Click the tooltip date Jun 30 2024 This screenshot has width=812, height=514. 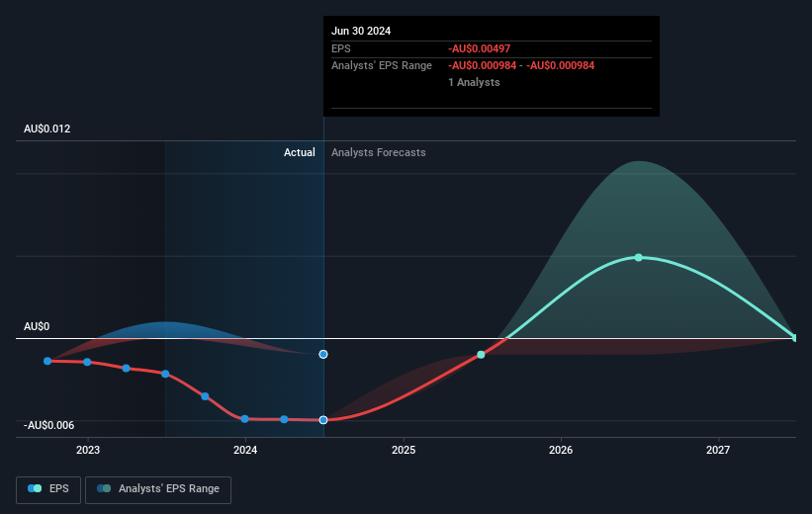click(x=361, y=31)
